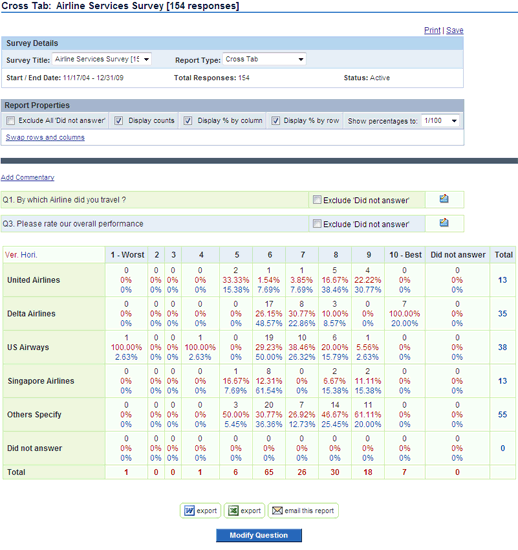The image size is (518, 550).
Task: Click the chart icon for Q1 airline question
Action: 444,199
